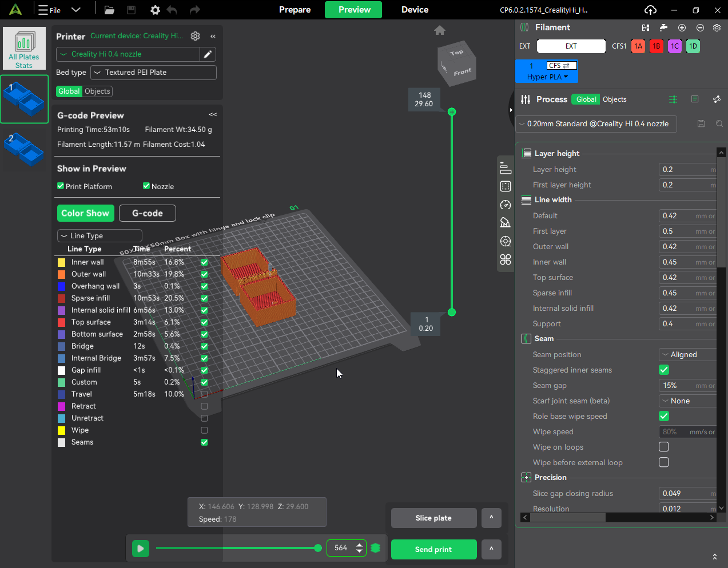Click the horizontal move slider handle
Screen dimensions: 728x568
(318, 548)
